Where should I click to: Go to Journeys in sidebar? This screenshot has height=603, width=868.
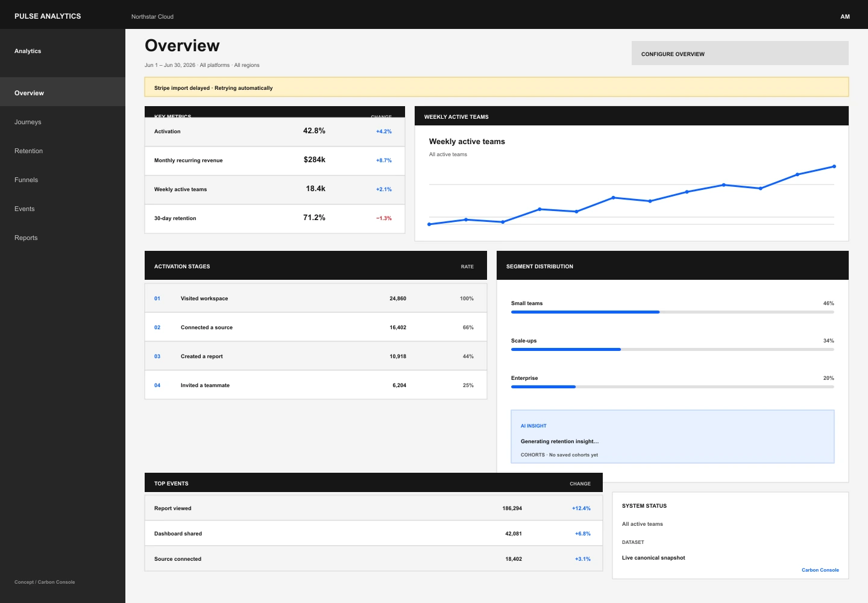tap(63, 122)
